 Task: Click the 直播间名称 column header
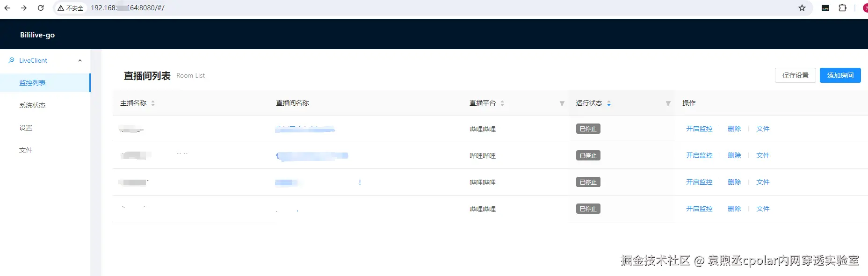pos(292,103)
